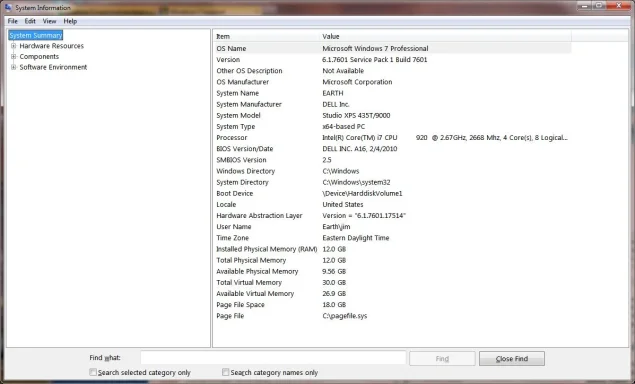Click the Close Find button

coord(511,358)
